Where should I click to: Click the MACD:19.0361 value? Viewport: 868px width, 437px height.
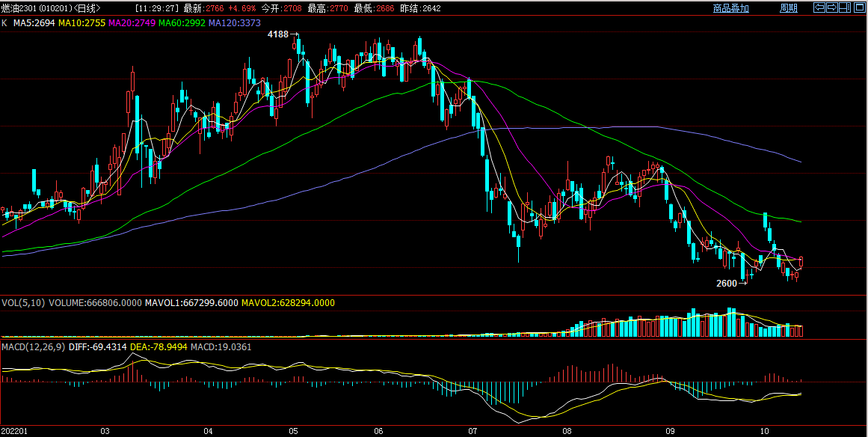221,346
